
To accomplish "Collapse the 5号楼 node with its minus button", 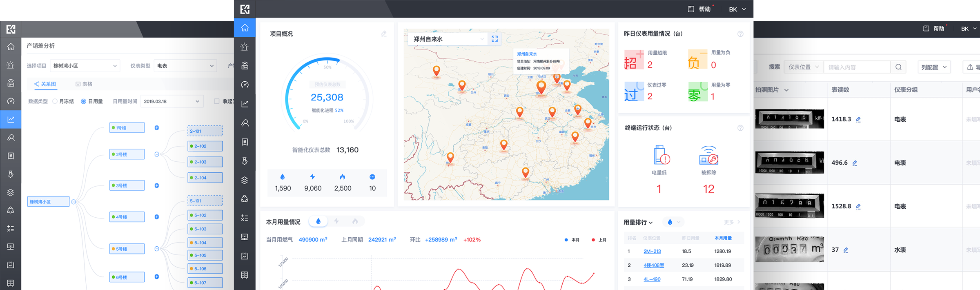I will (x=157, y=249).
